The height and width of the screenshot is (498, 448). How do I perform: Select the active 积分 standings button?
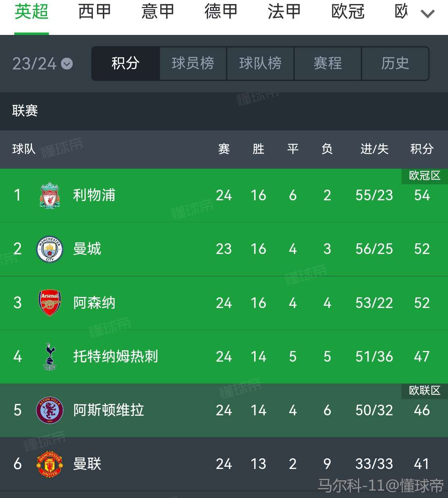click(126, 63)
